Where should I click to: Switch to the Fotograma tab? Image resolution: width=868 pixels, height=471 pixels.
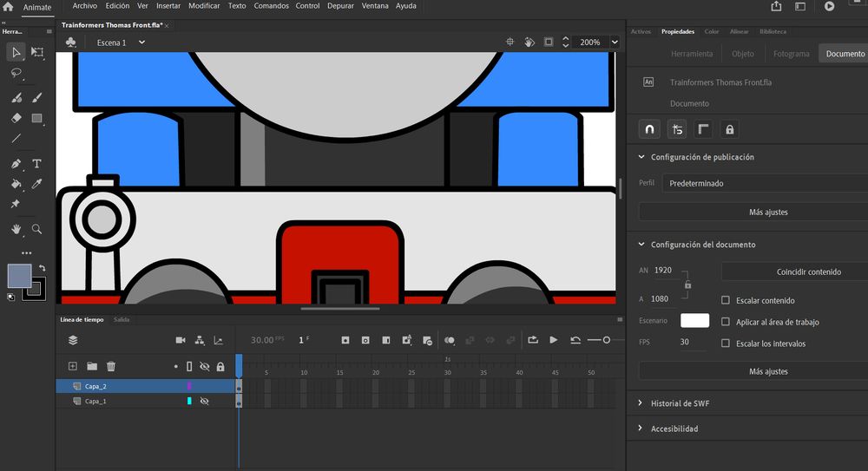coord(791,54)
